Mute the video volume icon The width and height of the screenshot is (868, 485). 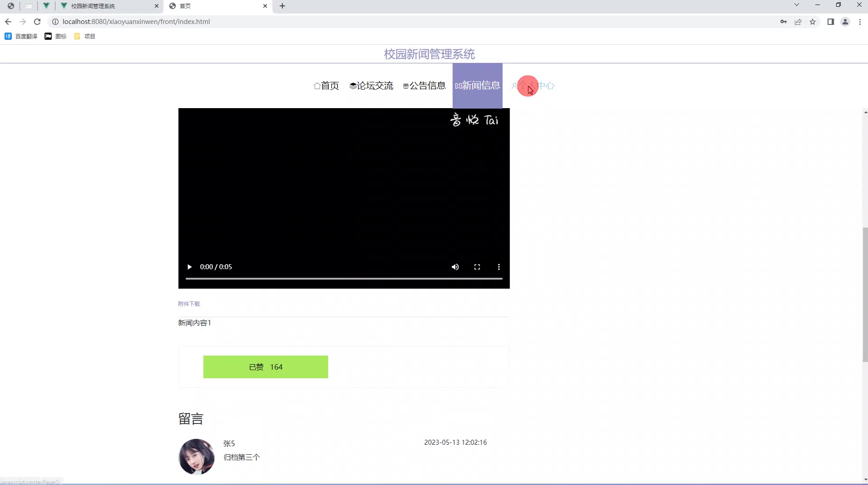tap(455, 267)
